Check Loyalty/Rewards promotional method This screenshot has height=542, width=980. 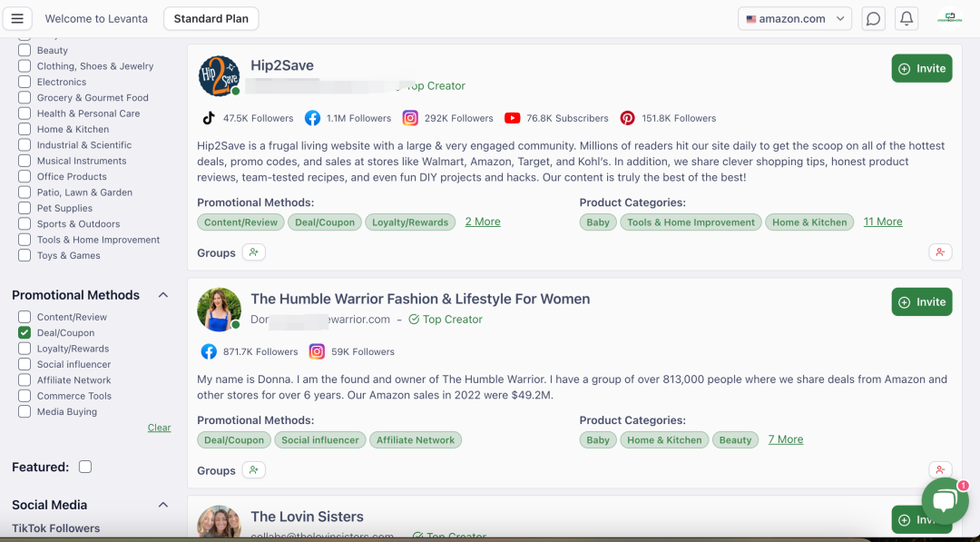coord(24,349)
